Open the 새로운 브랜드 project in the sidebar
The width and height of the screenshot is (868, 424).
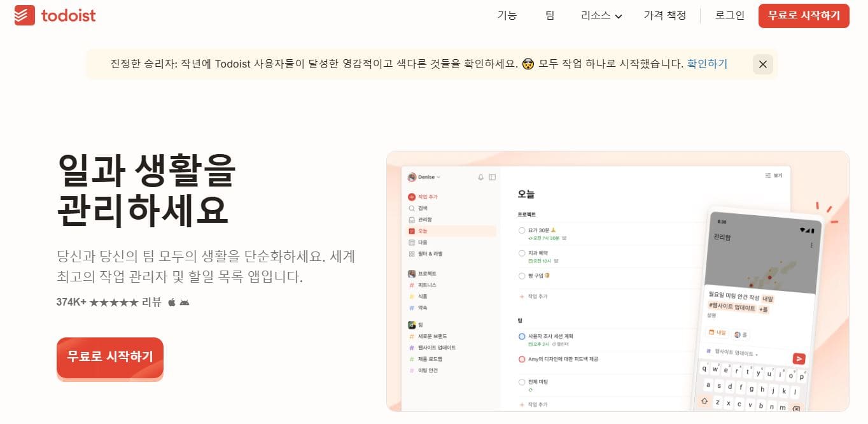pos(428,336)
